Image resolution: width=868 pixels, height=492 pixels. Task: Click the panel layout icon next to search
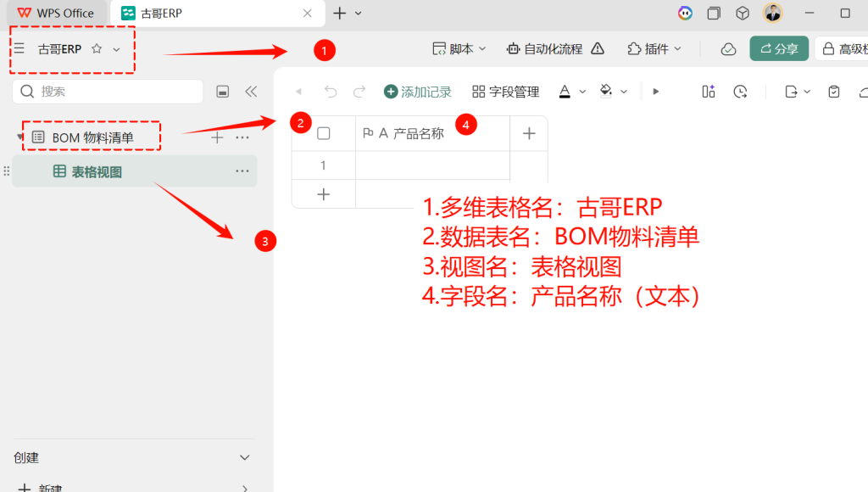(x=223, y=92)
